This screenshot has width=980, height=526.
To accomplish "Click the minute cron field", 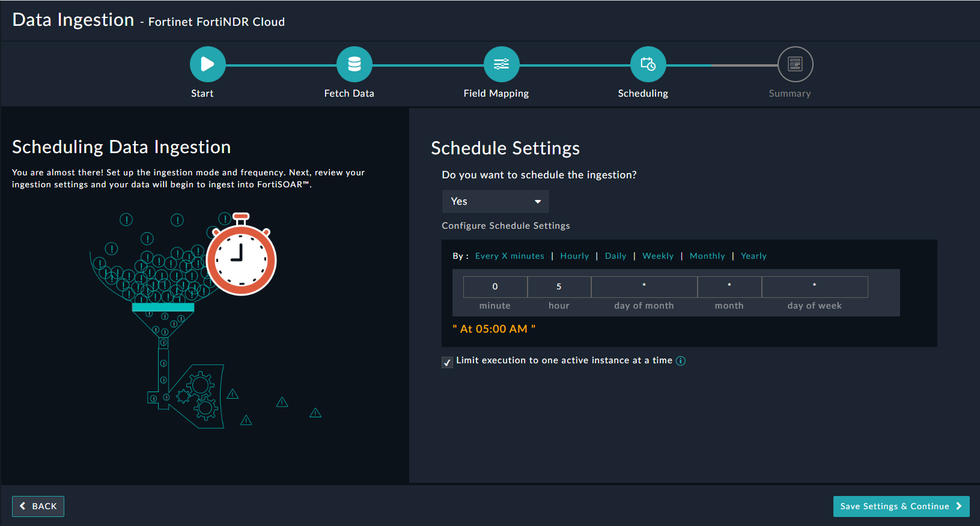I will tap(495, 287).
